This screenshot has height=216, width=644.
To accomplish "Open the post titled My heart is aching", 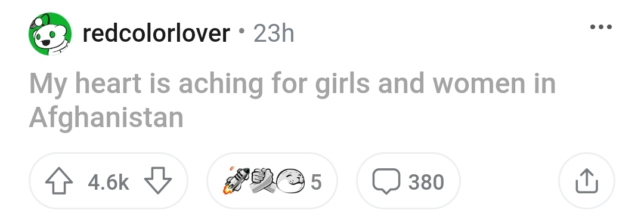I will click(x=292, y=101).
